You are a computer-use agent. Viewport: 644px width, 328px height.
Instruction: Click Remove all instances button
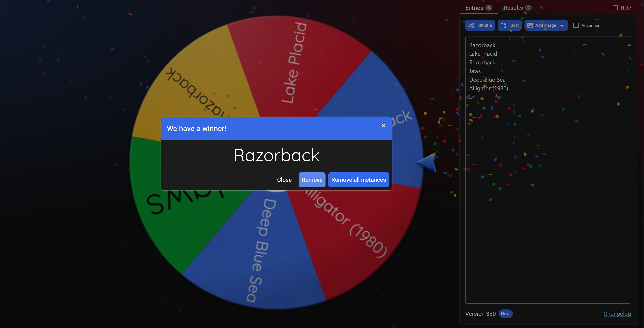[358, 180]
